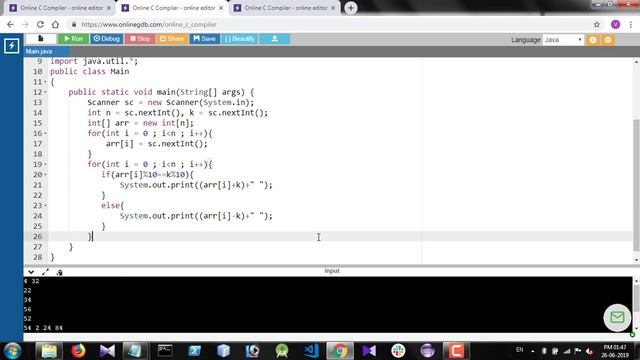Viewport: 640px width, 360px height.
Task: Click the orange info icon beside Language
Action: 593,40
